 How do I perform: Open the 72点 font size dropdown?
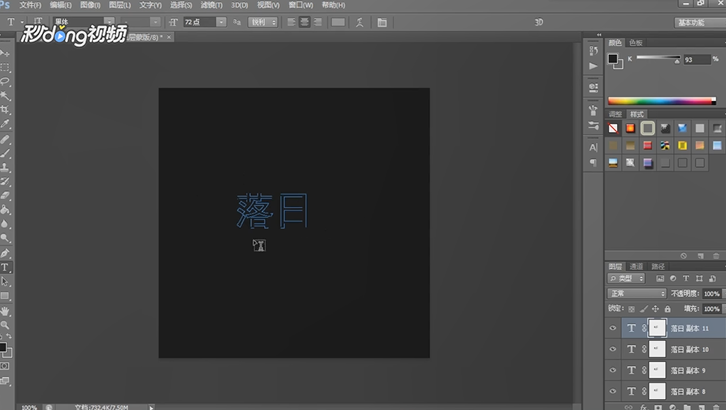tap(221, 22)
